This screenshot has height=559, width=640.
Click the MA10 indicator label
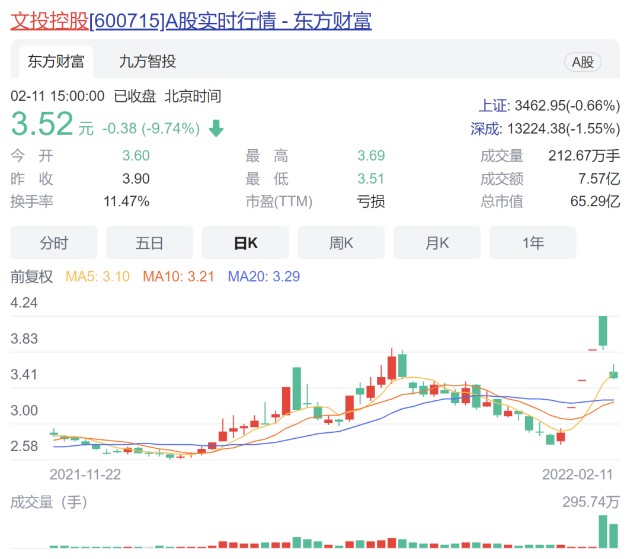178,277
